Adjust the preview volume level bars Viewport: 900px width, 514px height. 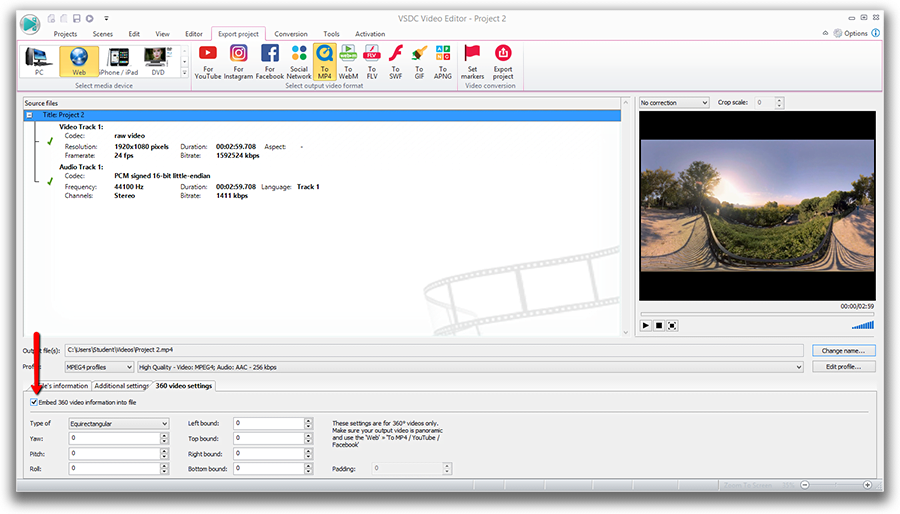pyautogui.click(x=863, y=325)
